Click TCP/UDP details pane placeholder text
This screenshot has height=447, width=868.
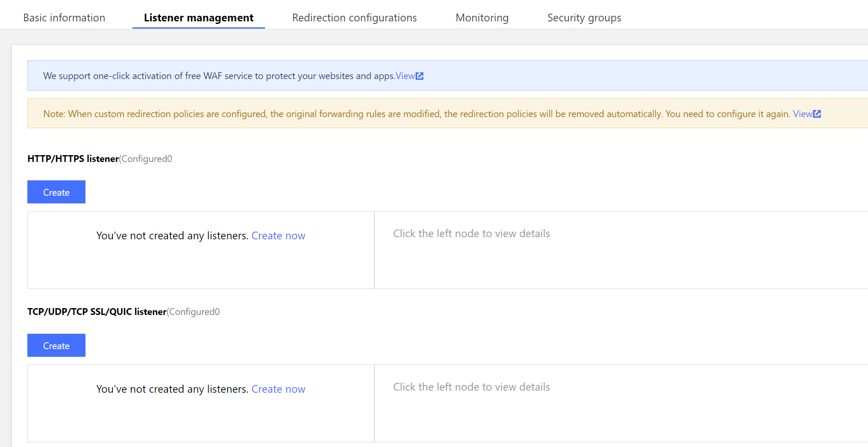(x=471, y=387)
